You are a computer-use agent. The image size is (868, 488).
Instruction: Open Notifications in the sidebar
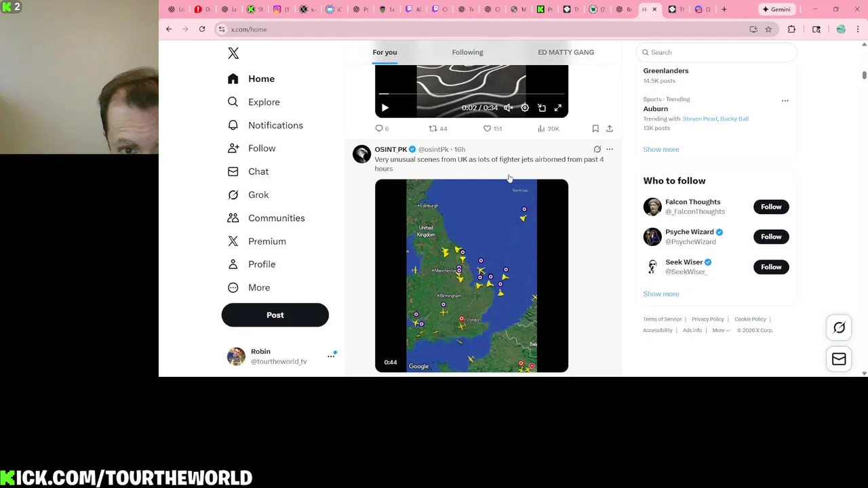click(265, 125)
